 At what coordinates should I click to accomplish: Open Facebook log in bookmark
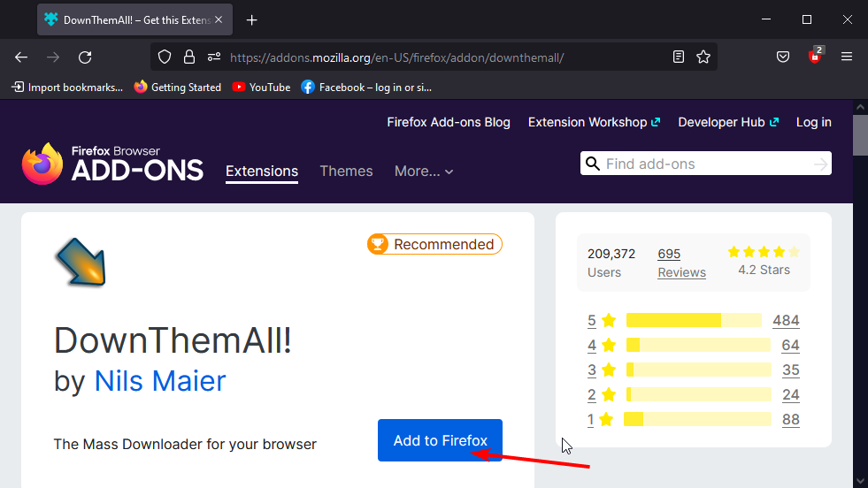coord(366,88)
